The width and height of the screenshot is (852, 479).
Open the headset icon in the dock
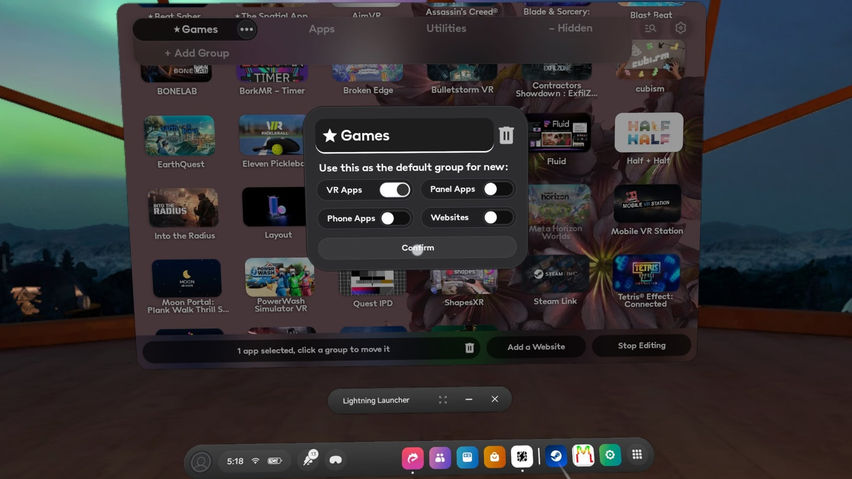pos(336,460)
